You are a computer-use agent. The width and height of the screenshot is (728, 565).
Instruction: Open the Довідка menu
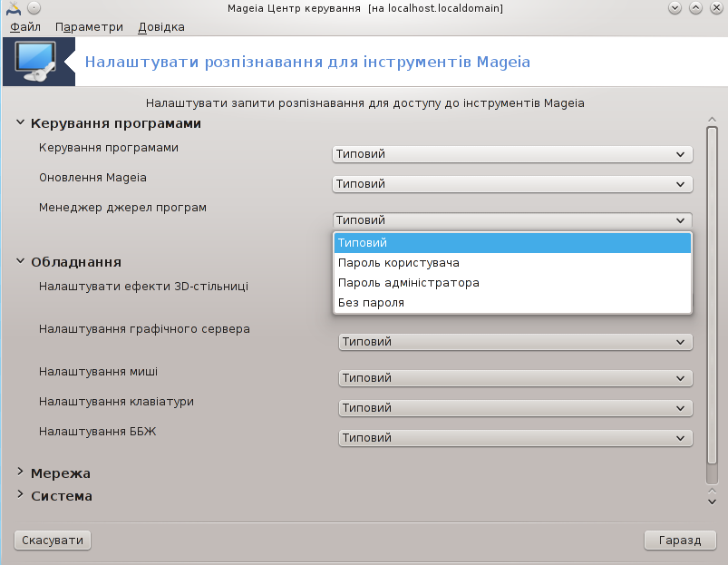(x=161, y=27)
